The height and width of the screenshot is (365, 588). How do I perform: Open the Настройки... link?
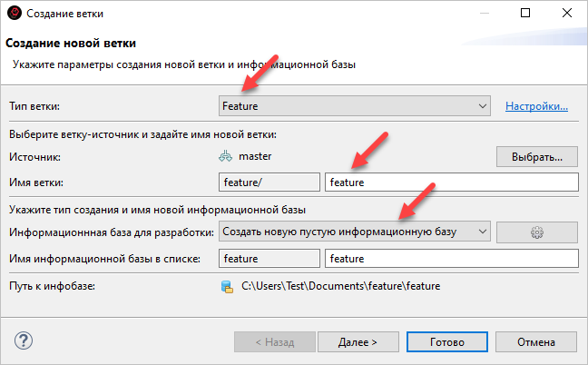tap(536, 106)
